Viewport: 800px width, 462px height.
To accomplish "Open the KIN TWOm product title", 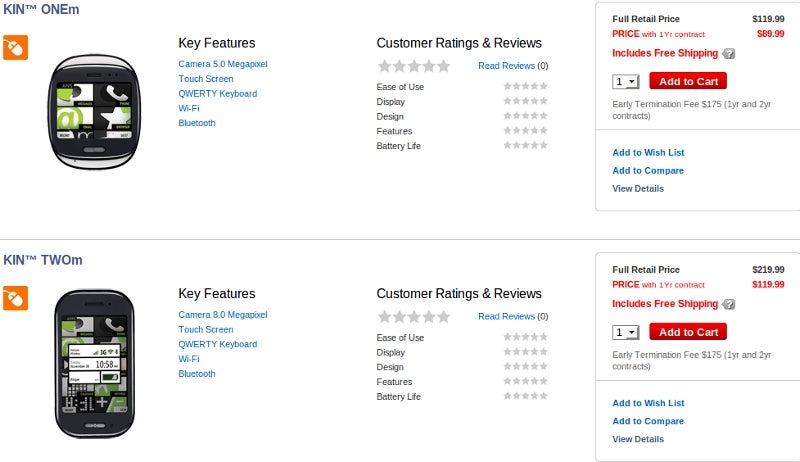I will 43,260.
